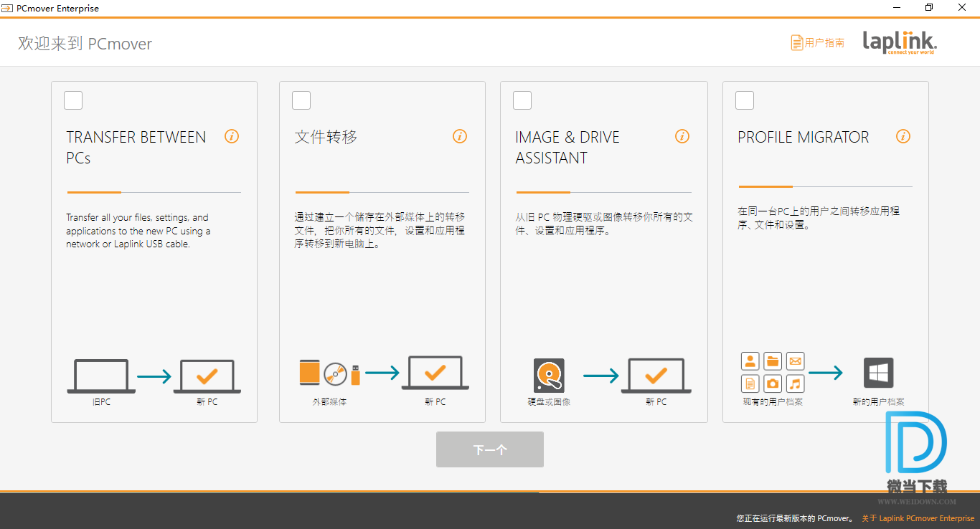The image size is (980, 529).
Task: Open the 用户指南 user guide link
Action: 818,43
